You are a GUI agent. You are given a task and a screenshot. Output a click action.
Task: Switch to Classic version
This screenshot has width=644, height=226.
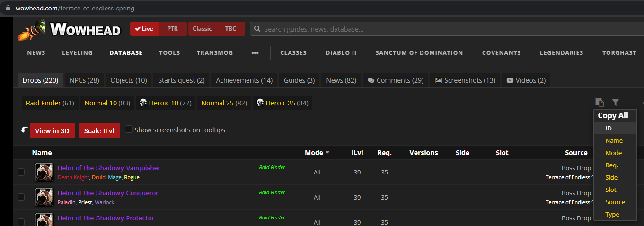pos(202,29)
